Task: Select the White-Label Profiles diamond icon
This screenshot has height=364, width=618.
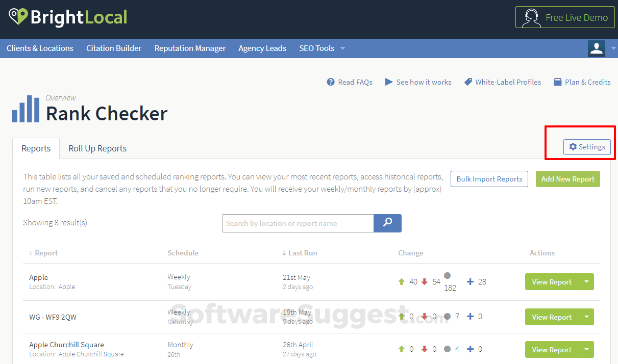Action: [x=468, y=82]
